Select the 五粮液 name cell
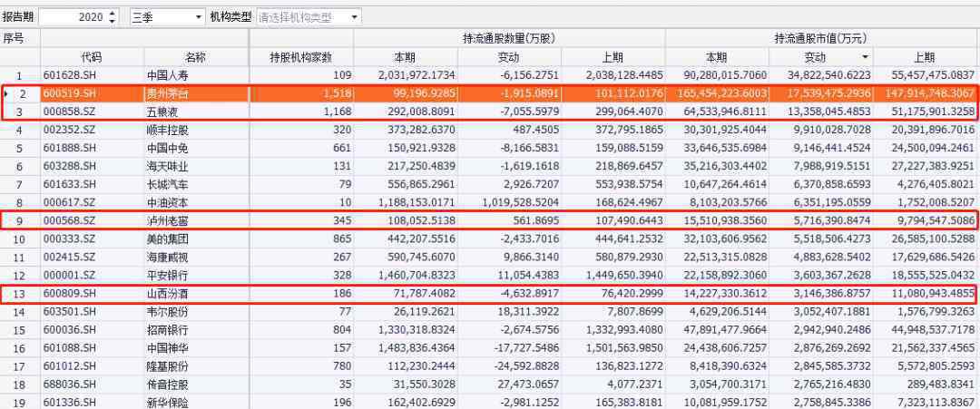The image size is (980, 409). click(x=196, y=112)
